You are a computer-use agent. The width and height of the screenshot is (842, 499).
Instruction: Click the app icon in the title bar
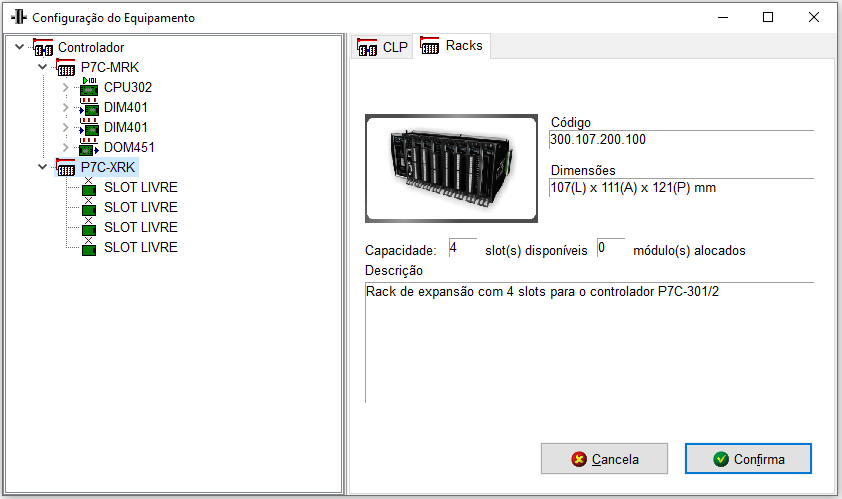pos(19,17)
